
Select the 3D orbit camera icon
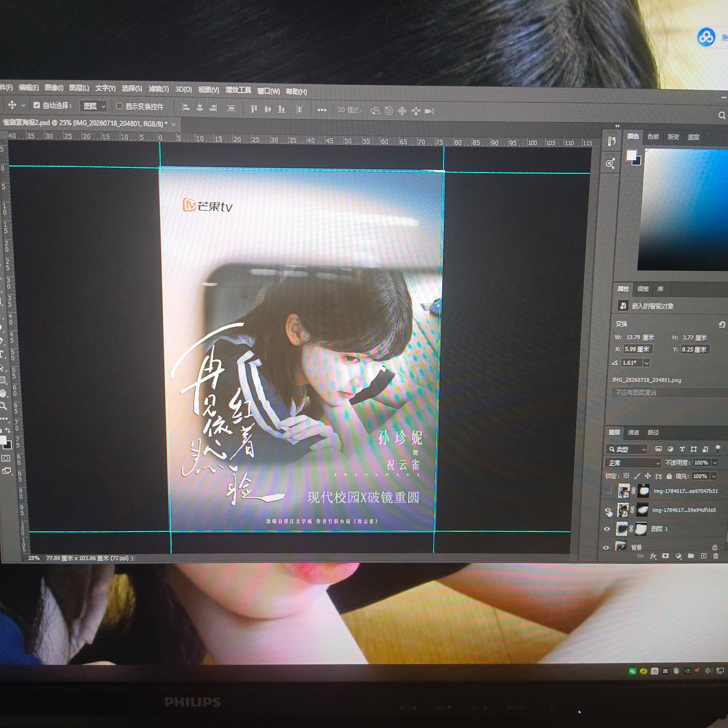pyautogui.click(x=375, y=111)
